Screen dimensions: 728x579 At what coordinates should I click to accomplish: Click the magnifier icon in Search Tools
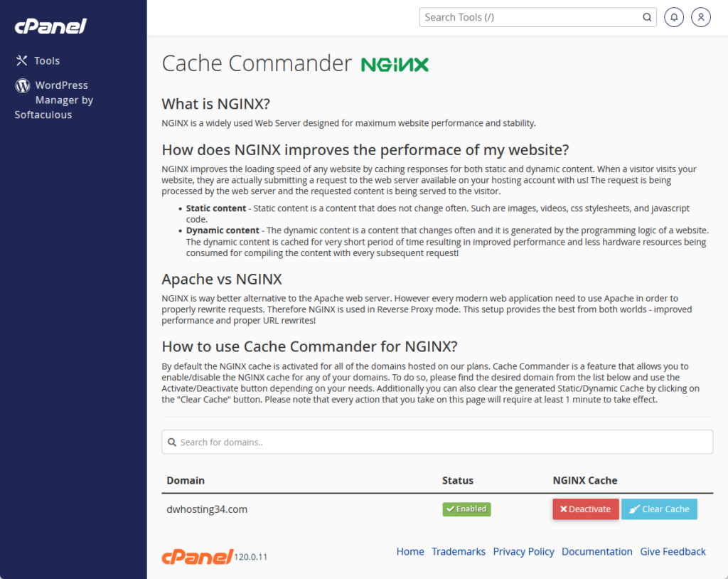[647, 17]
